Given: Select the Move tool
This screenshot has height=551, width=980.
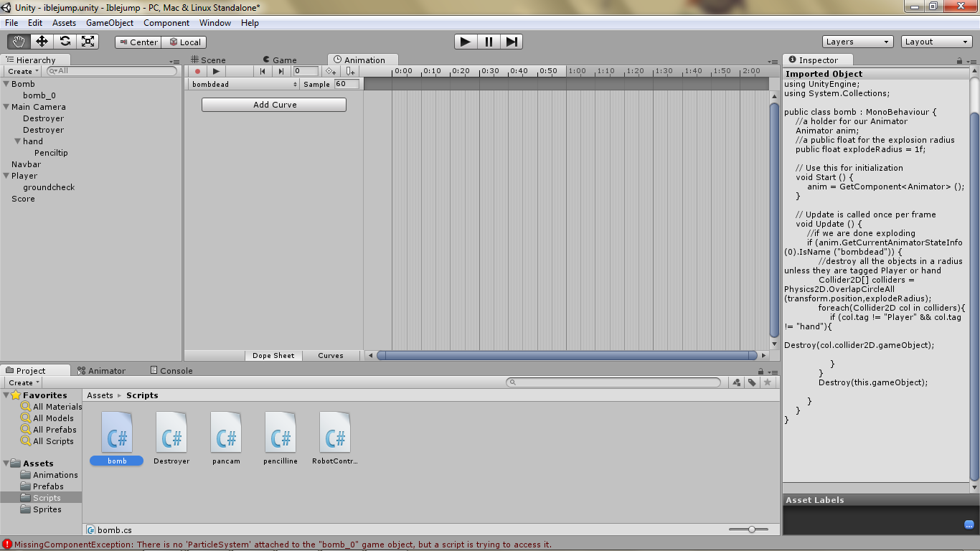Looking at the screenshot, I should coord(42,42).
